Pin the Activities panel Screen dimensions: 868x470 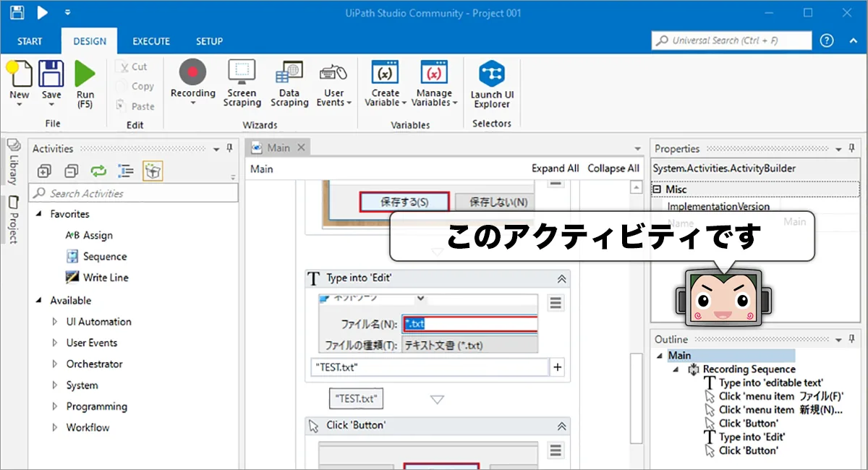click(230, 148)
